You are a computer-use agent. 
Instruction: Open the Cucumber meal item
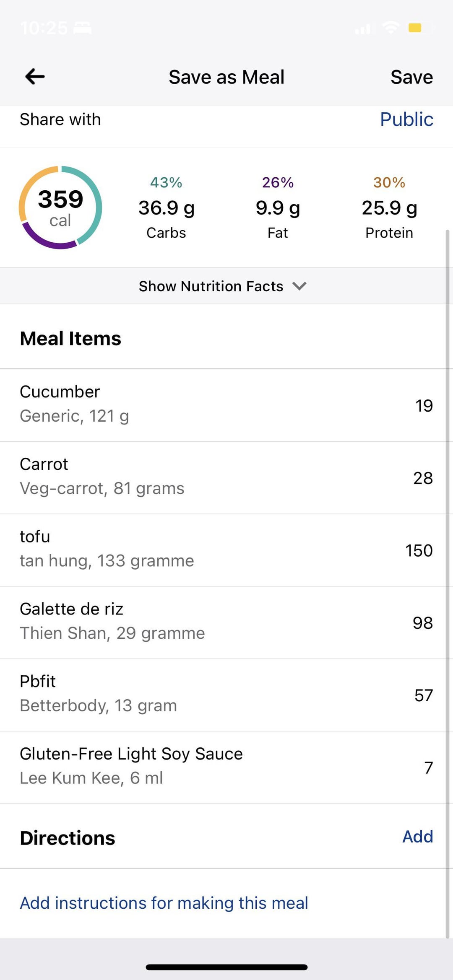(x=226, y=405)
